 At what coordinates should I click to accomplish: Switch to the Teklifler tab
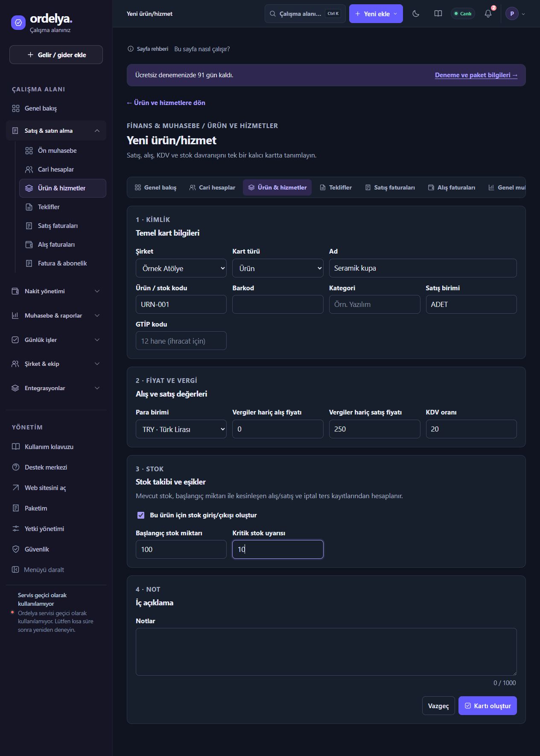[x=336, y=187]
